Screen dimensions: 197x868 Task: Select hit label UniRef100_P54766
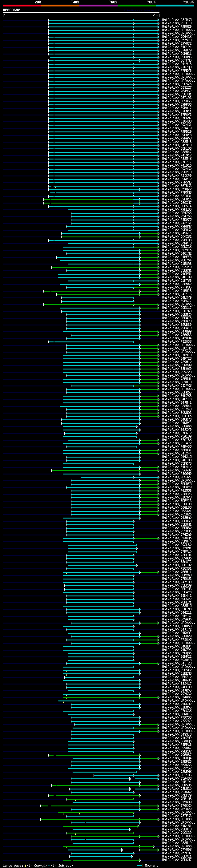click(x=177, y=213)
